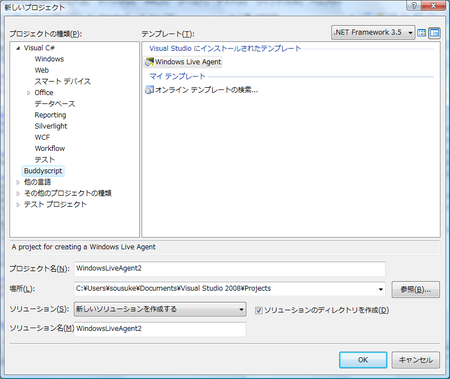The image size is (450, 379).
Task: Select the Office project type
Action: 44,93
